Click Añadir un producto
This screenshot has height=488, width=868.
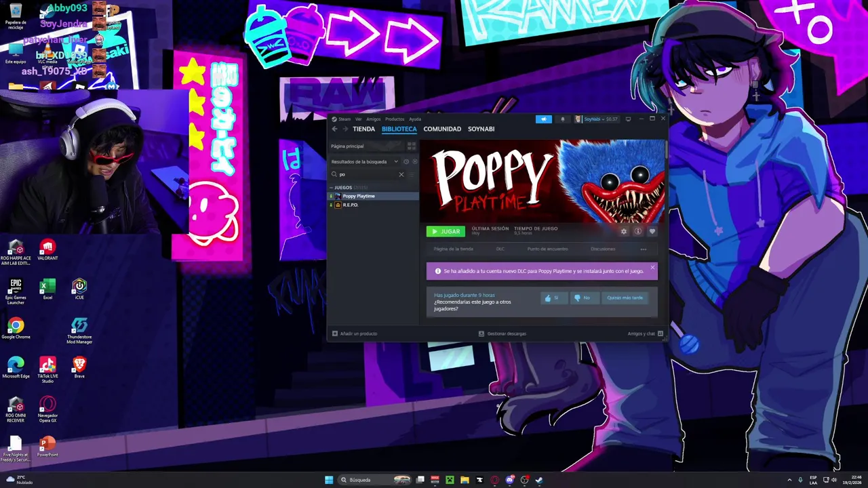[355, 333]
